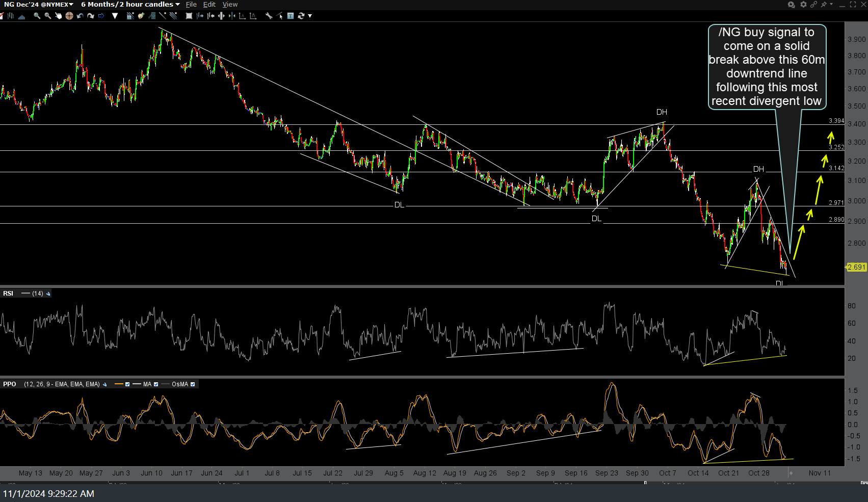Expand the pin options dropdown arrow
The width and height of the screenshot is (868, 502).
[831, 5]
